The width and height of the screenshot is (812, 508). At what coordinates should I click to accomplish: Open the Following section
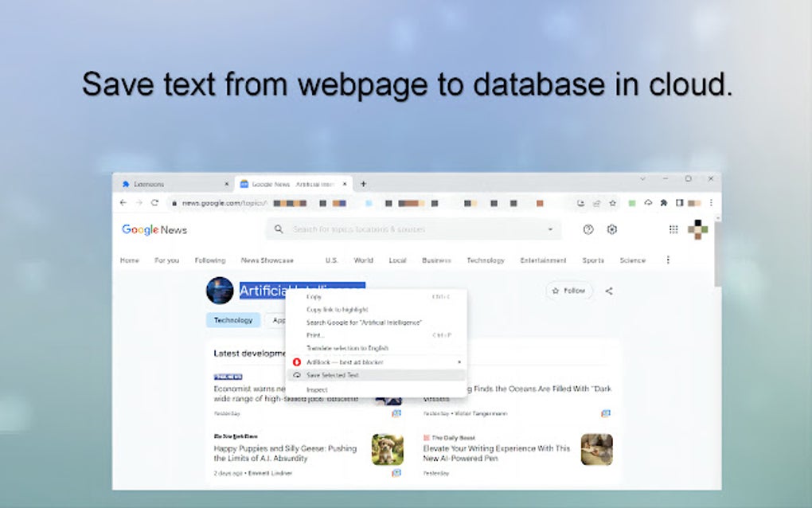[209, 260]
